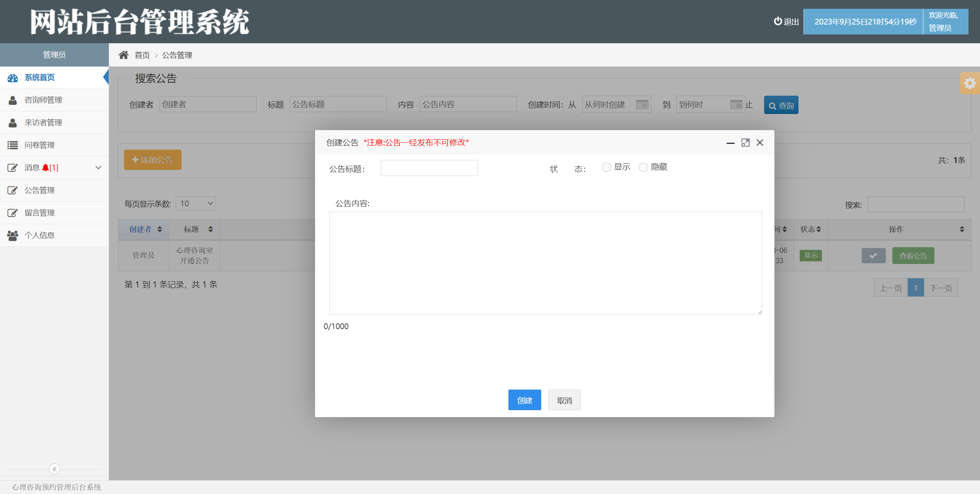Collapse sidebar with double-chevron icon
Image resolution: width=980 pixels, height=494 pixels.
coord(54,469)
